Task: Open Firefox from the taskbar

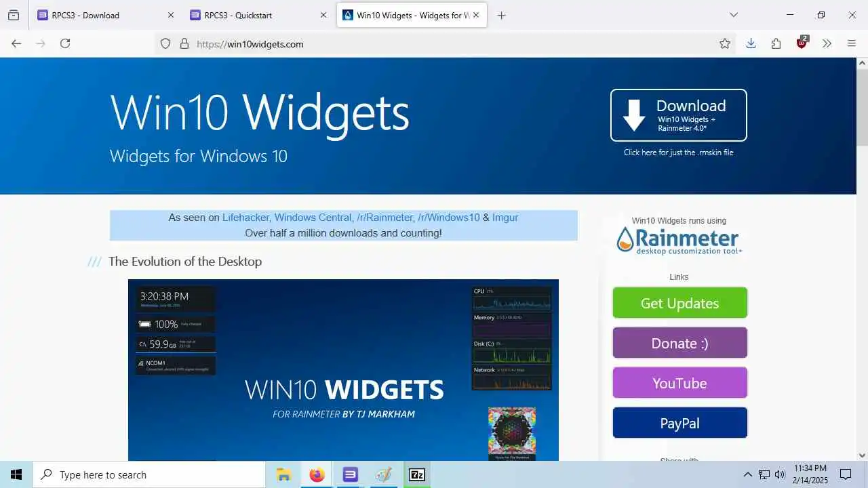Action: [x=317, y=474]
